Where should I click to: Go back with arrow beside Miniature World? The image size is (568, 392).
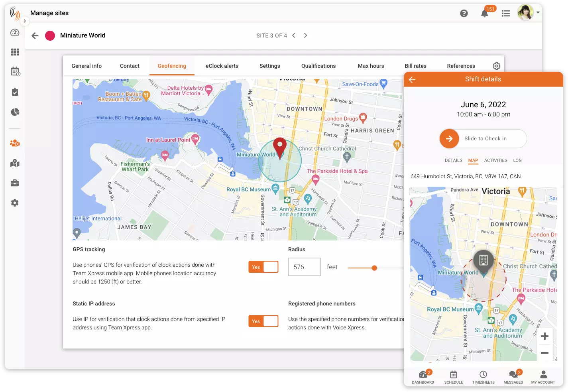(x=35, y=35)
